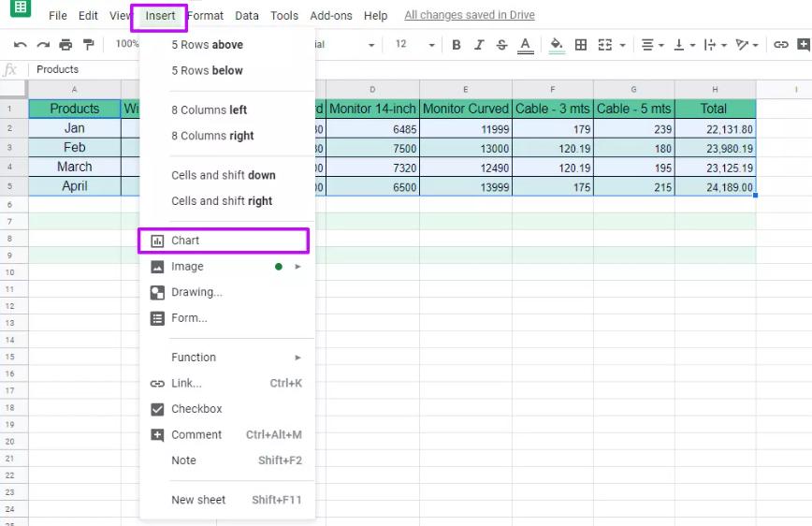Click the 'All changes saved in Drive' link
812x526 pixels.
[x=468, y=16]
